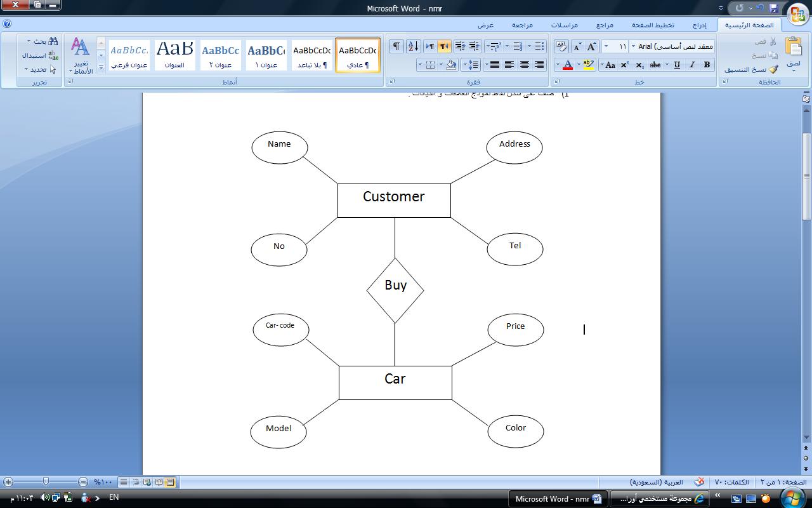Screen dimensions: 812x508
Task: Click the Bold formatting icon
Action: click(x=707, y=65)
